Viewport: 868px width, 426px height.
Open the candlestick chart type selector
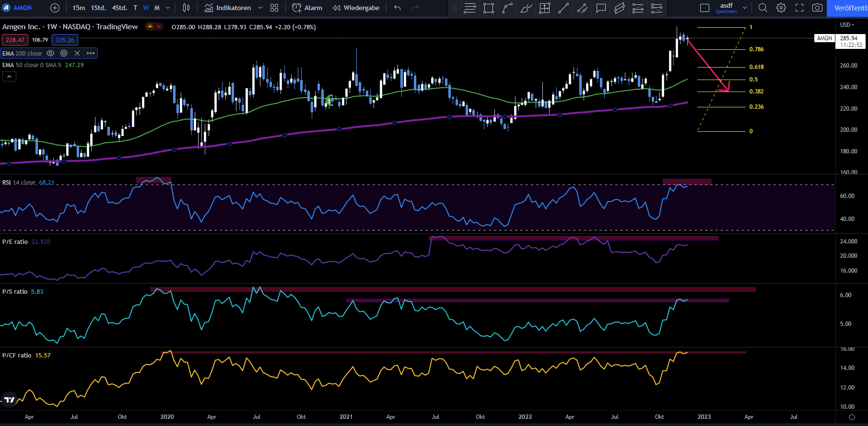click(186, 8)
